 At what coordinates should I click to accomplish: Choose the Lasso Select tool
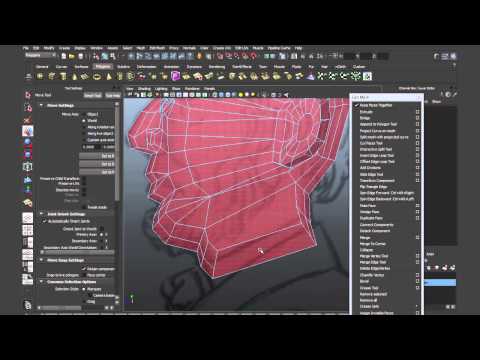pyautogui.click(x=28, y=107)
